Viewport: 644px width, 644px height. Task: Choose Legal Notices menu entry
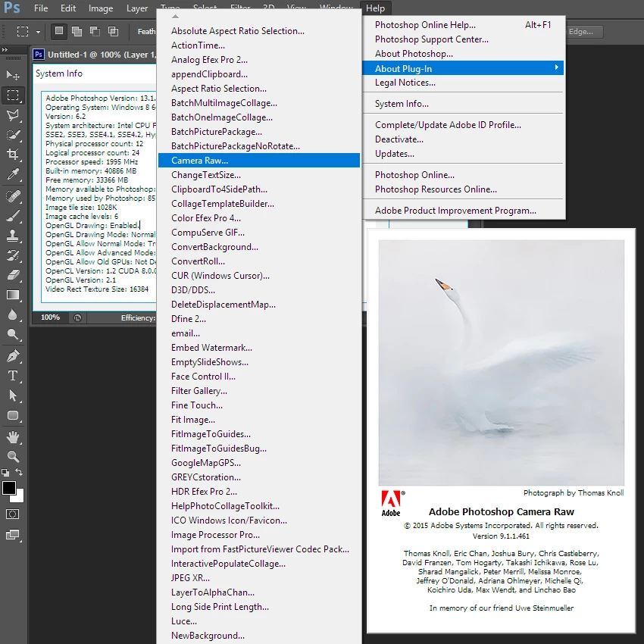click(x=463, y=83)
